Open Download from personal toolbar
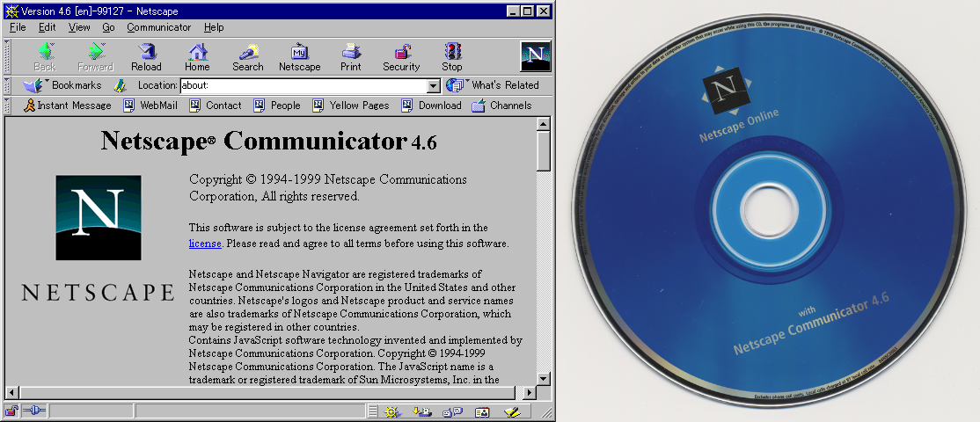 pyautogui.click(x=431, y=105)
